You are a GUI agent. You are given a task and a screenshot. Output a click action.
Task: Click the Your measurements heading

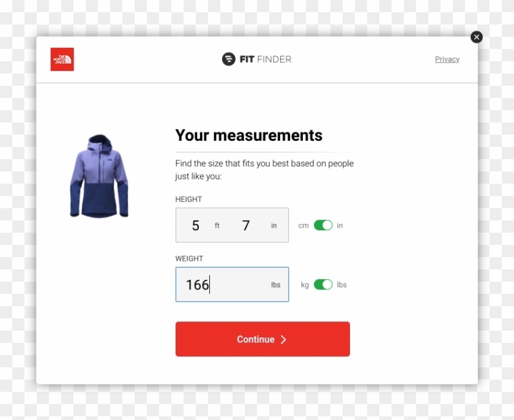point(248,135)
